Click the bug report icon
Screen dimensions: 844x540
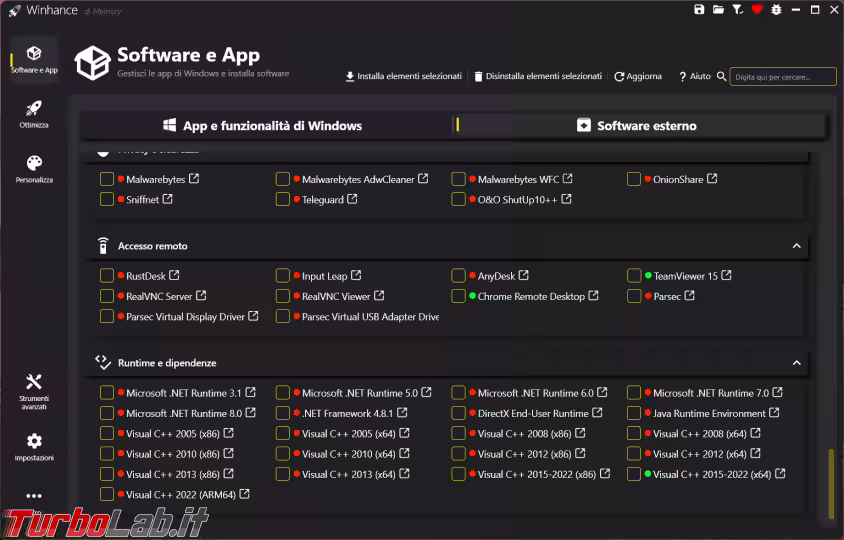point(776,10)
